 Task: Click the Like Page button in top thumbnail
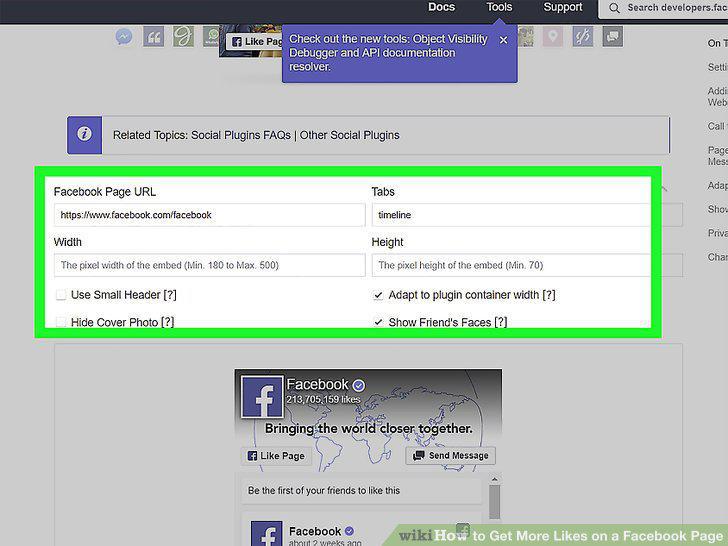254,42
